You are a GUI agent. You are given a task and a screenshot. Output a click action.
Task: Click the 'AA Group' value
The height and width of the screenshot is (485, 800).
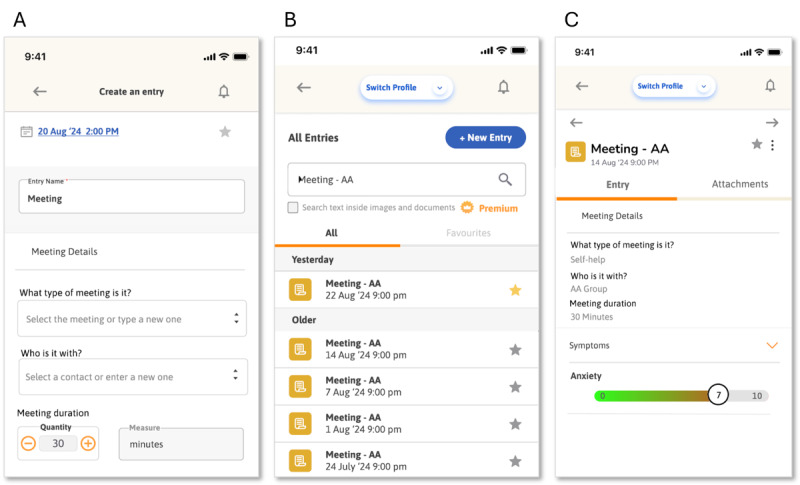(589, 289)
